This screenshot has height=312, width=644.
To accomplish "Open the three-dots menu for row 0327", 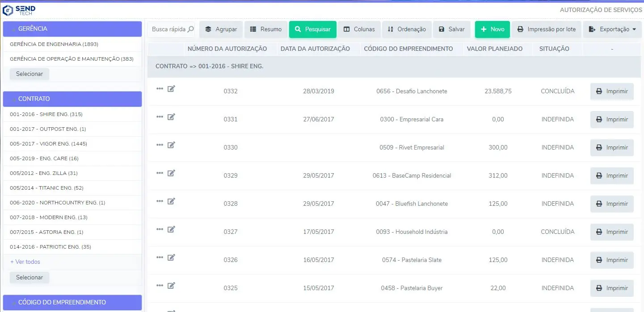I will (160, 229).
